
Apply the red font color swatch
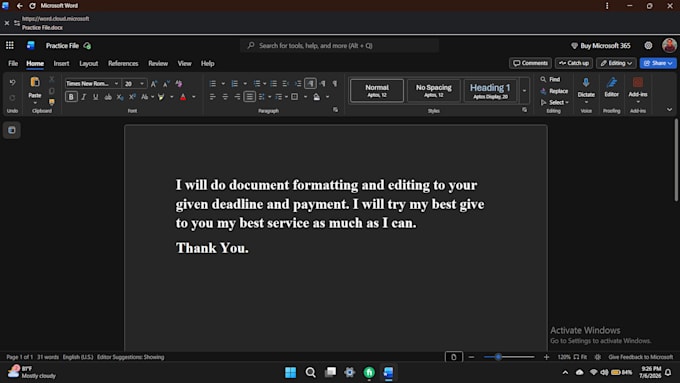tap(183, 97)
